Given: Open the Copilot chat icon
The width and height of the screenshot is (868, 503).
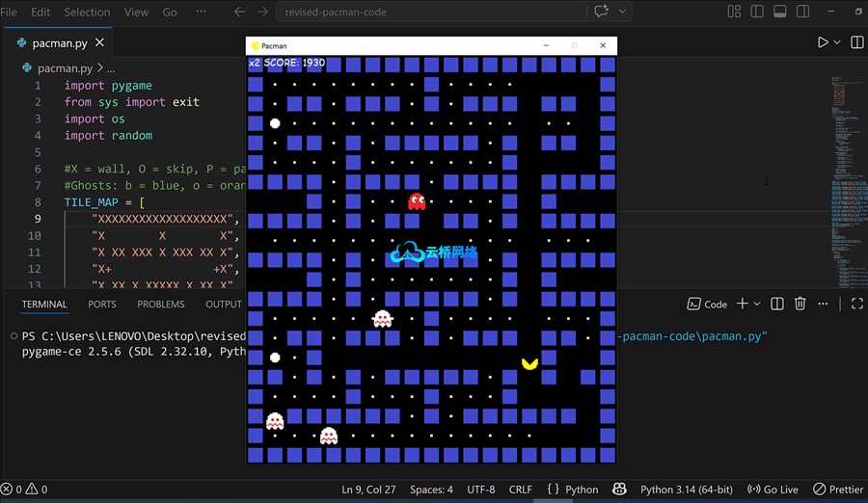Looking at the screenshot, I should (601, 11).
